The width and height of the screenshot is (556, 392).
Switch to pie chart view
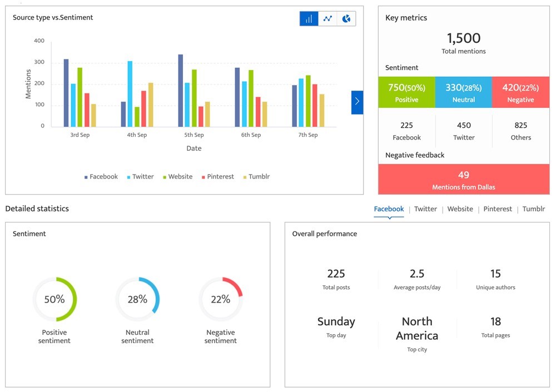[x=346, y=18]
